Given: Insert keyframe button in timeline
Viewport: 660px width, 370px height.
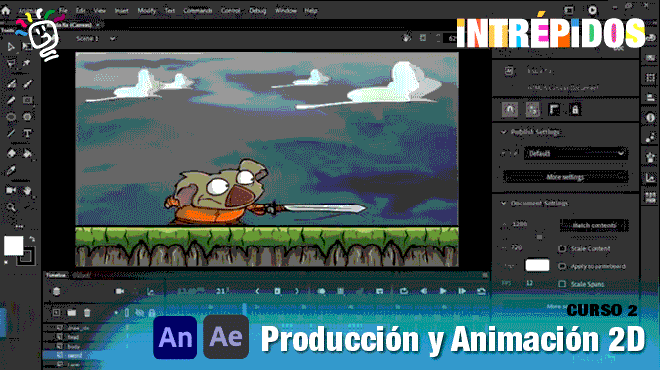Looking at the screenshot, I should [x=277, y=291].
